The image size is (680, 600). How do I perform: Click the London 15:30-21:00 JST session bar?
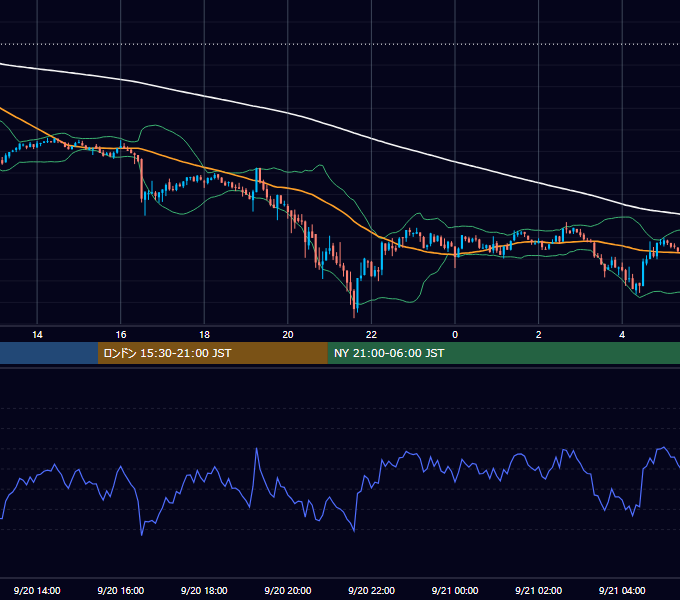coord(212,353)
